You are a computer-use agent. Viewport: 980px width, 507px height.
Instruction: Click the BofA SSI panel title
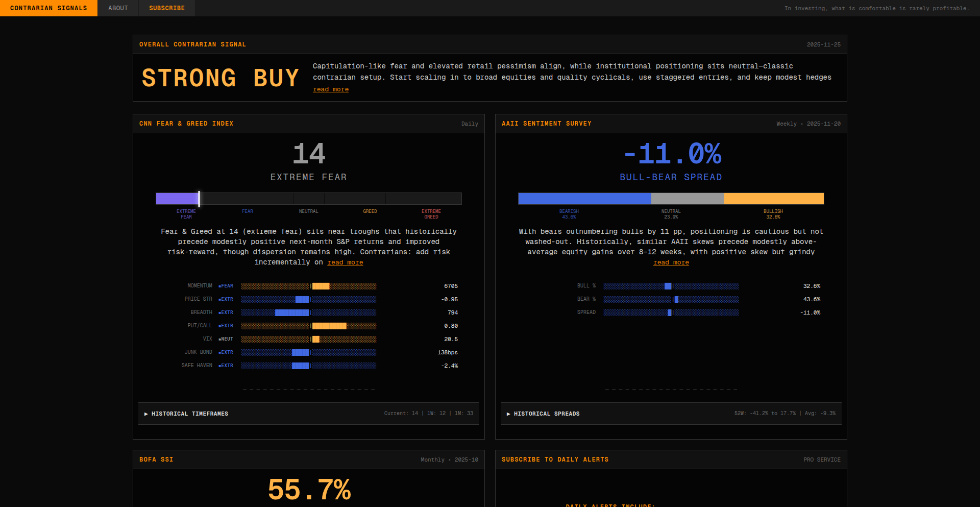click(x=156, y=460)
